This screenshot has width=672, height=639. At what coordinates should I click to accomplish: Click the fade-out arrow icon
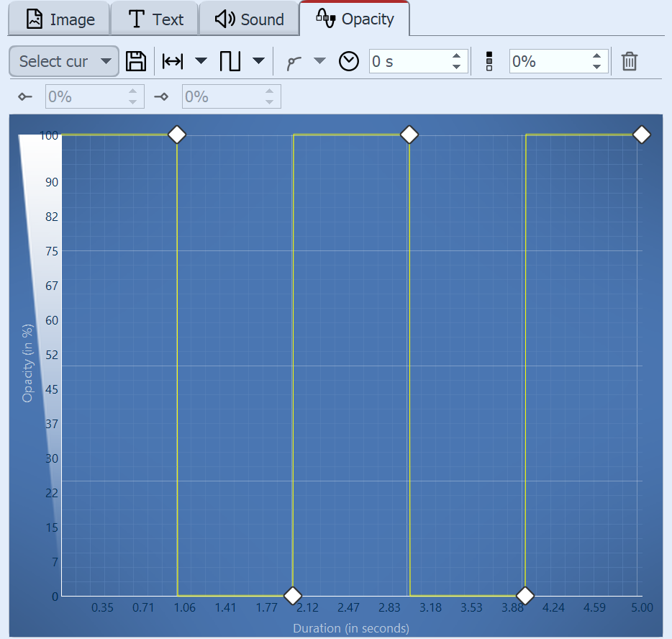pyautogui.click(x=162, y=96)
